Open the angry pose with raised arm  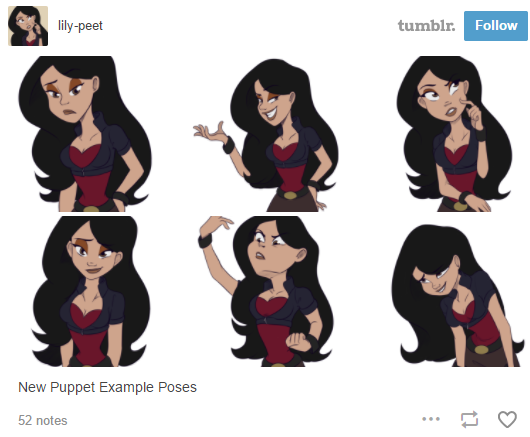tap(265, 291)
